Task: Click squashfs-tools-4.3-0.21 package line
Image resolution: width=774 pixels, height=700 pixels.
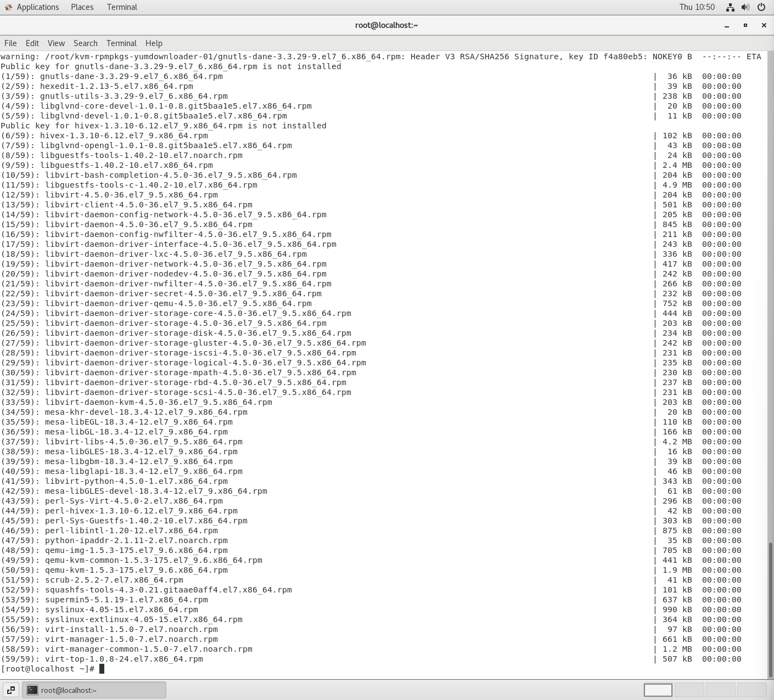Action: coord(168,590)
